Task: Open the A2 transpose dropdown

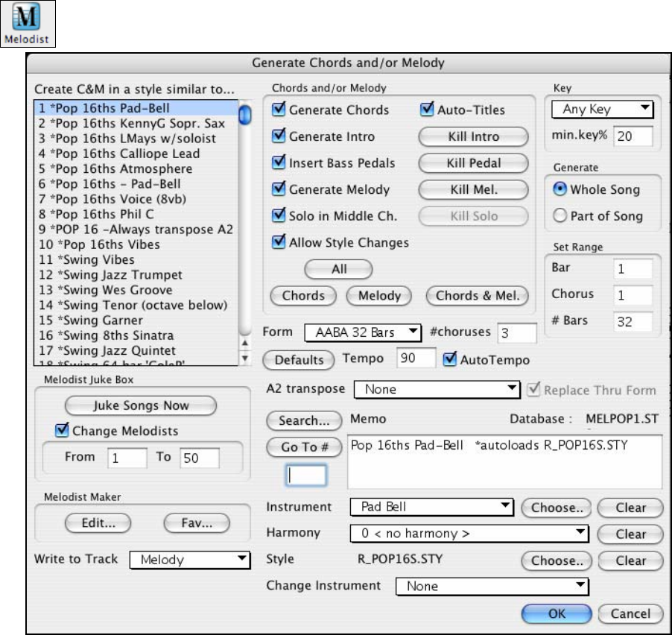Action: (437, 389)
